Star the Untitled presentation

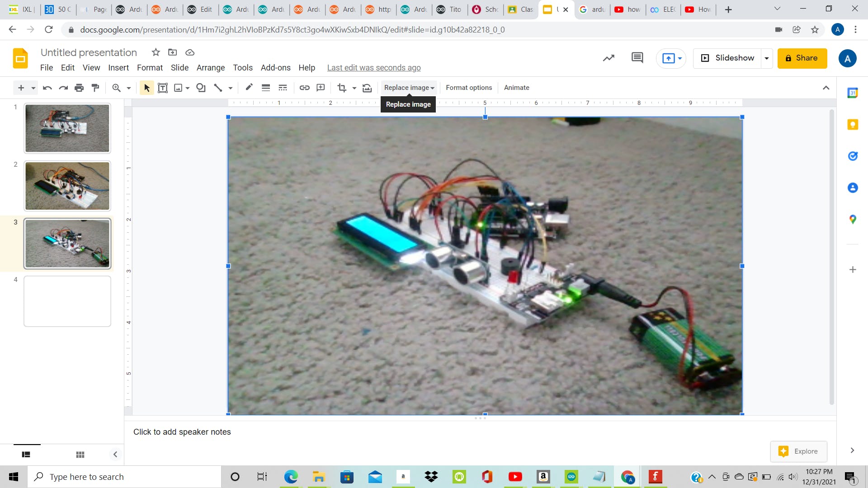click(x=156, y=52)
